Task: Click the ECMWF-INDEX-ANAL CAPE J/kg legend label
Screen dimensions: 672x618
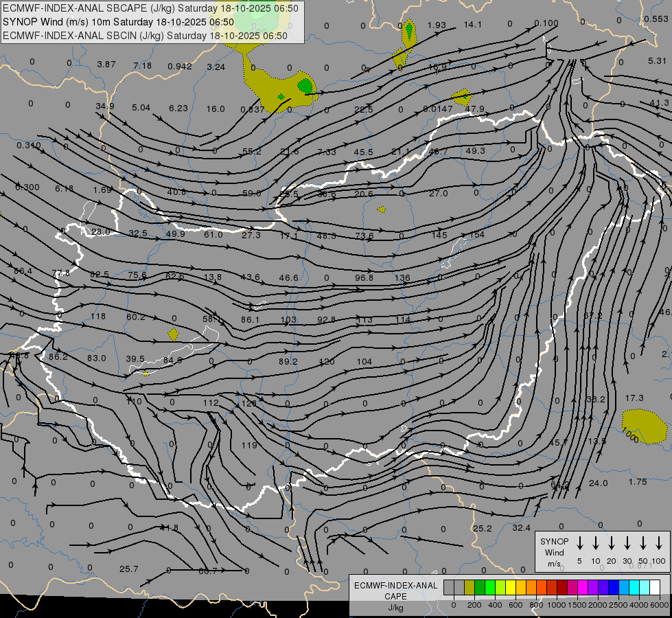Action: tap(395, 596)
